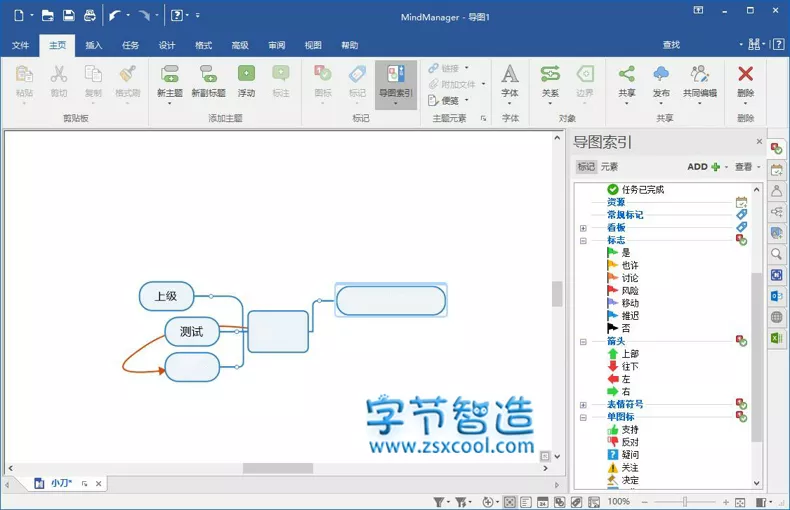Screen dimensions: 790x510
Task: Open the search magnifier side tab
Action: [x=777, y=254]
